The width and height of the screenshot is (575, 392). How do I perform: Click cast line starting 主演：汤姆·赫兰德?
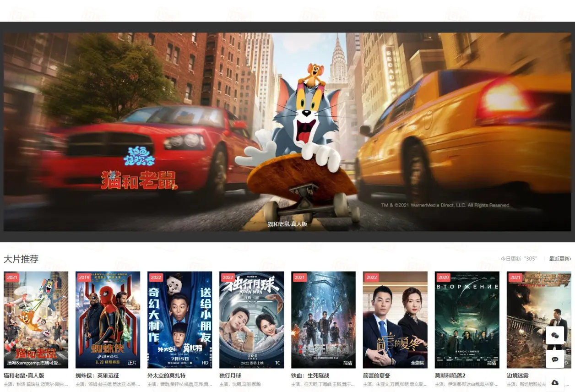point(108,385)
